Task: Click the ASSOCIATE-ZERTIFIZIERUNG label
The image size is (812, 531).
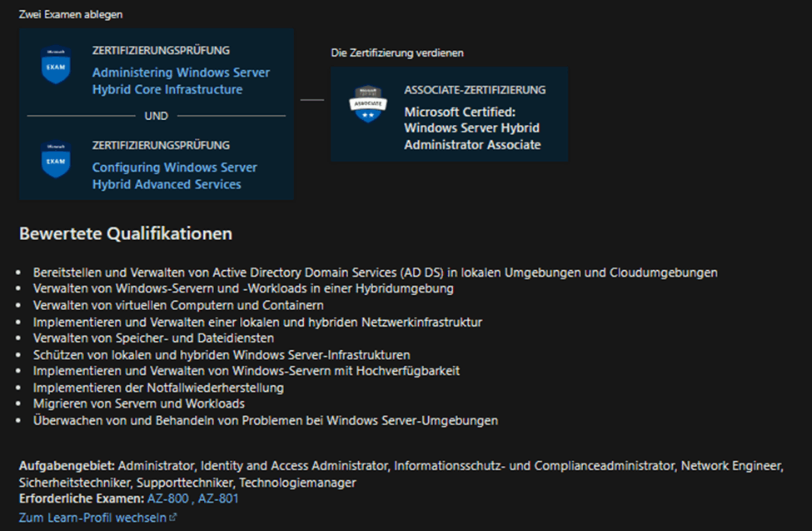Action: click(475, 90)
